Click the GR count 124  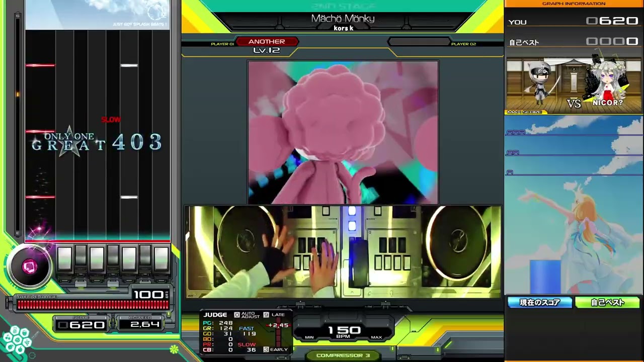[226, 328]
